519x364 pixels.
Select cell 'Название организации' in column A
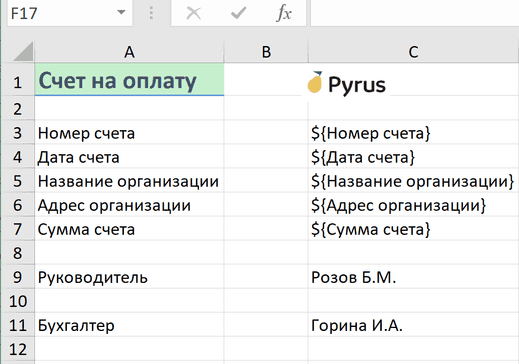click(x=129, y=180)
